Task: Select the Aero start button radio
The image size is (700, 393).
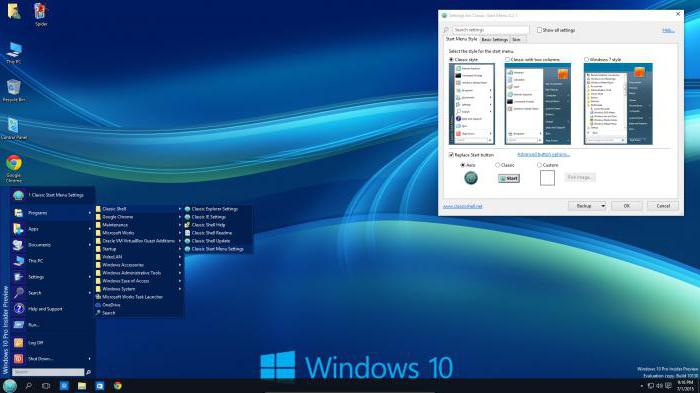Action: [463, 165]
